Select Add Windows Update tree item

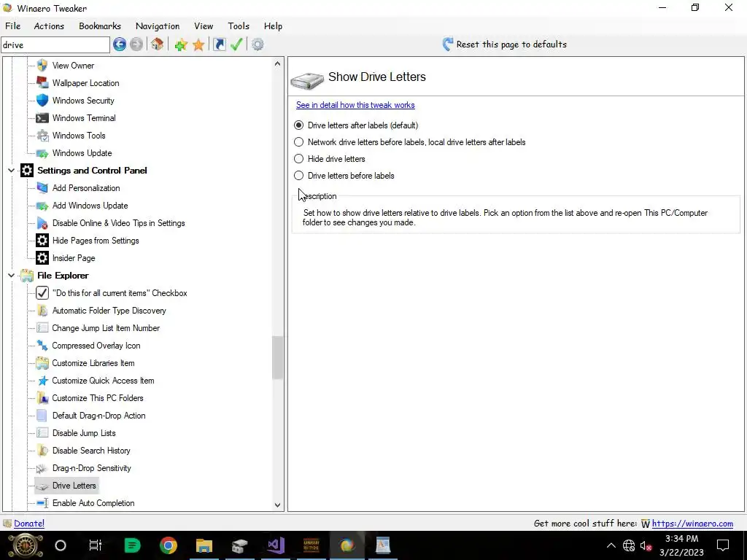point(90,206)
